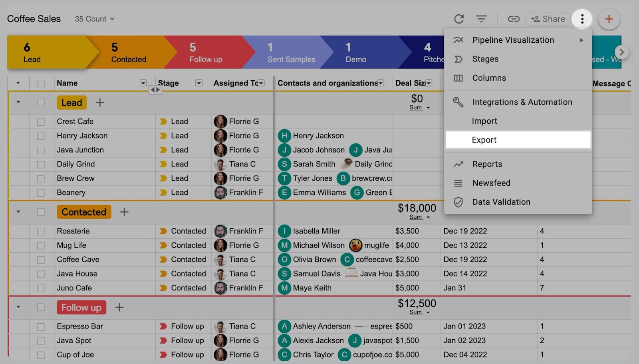This screenshot has height=364, width=639.
Task: Click the column resize handle near Stage
Action: click(155, 90)
